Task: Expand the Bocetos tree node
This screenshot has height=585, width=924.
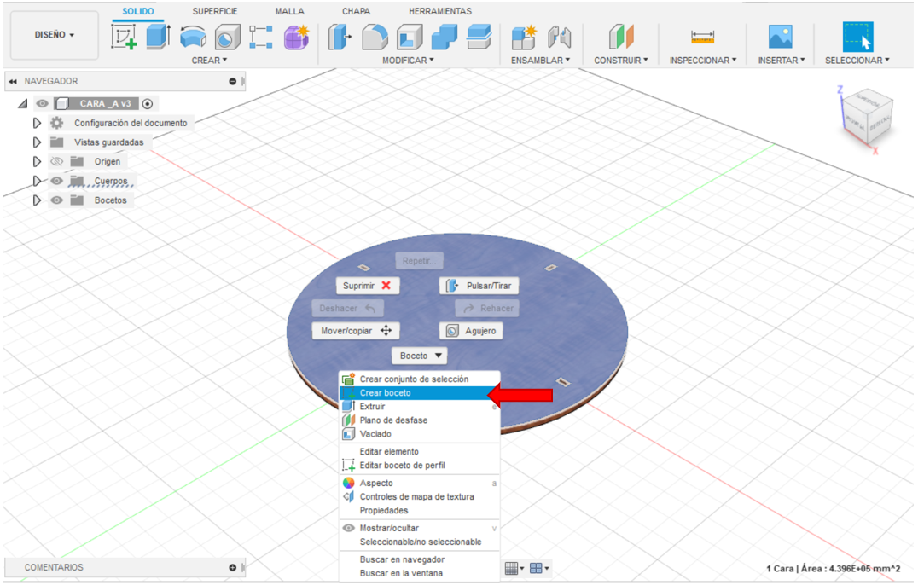Action: coord(37,200)
